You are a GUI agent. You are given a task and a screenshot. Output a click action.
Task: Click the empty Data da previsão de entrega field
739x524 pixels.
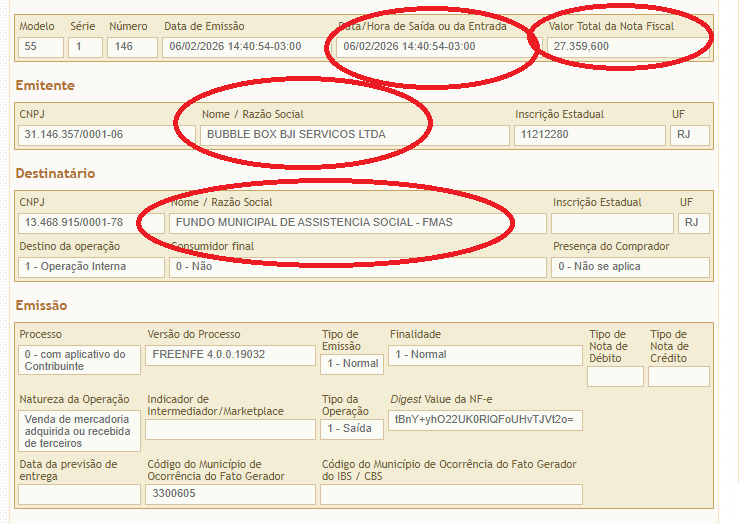click(x=79, y=495)
